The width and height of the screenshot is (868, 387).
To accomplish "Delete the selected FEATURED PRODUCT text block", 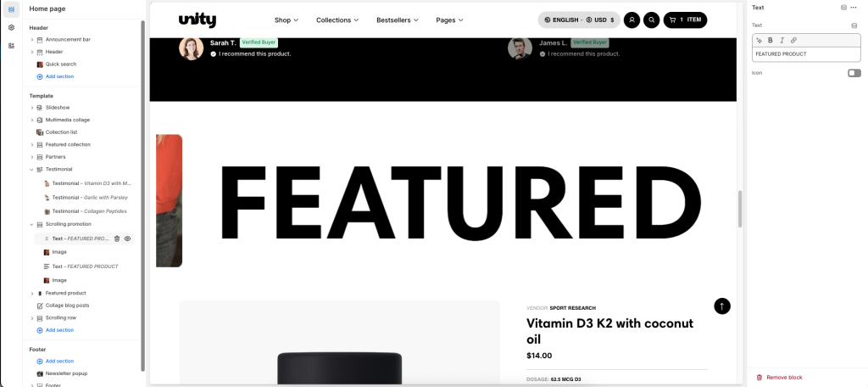I will pyautogui.click(x=117, y=238).
